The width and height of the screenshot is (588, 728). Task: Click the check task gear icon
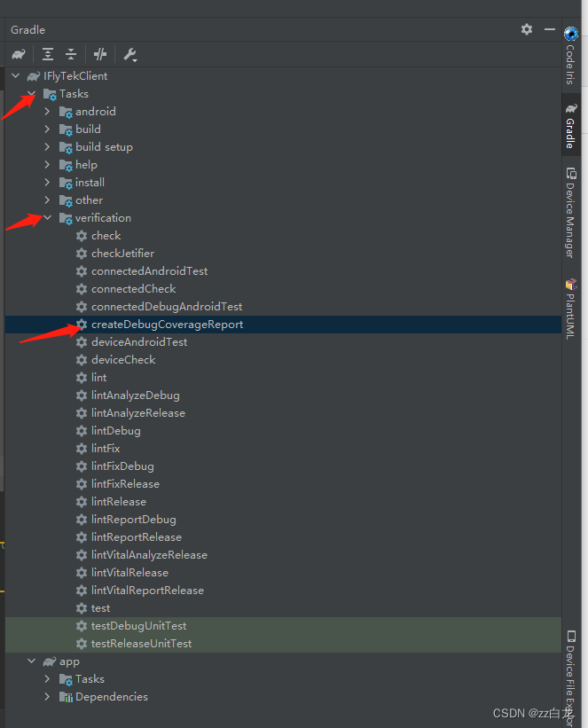click(x=82, y=236)
